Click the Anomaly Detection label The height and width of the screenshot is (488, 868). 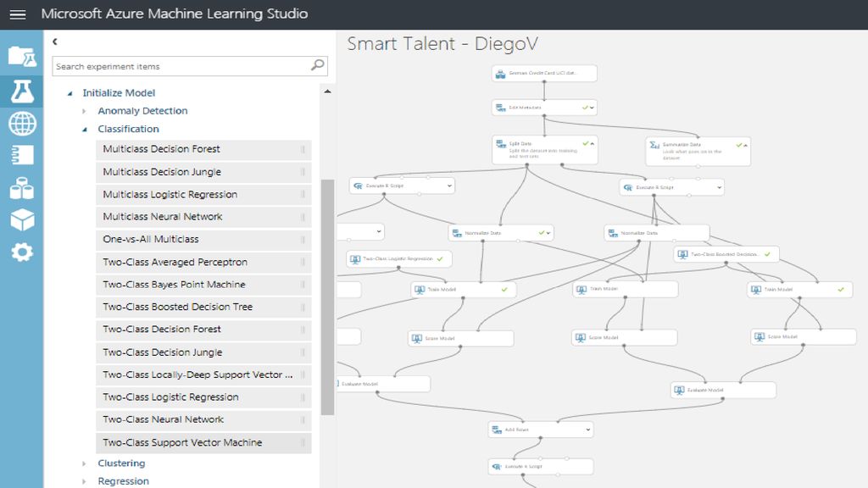[142, 111]
